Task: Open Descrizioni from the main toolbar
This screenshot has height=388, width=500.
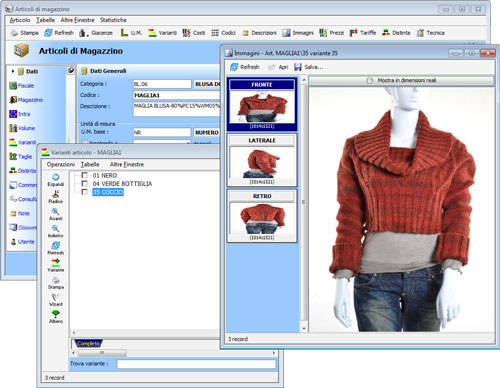Action: (x=259, y=33)
